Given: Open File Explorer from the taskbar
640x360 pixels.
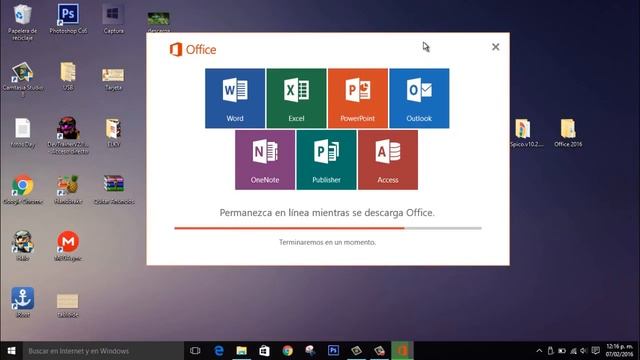Looking at the screenshot, I should [x=242, y=351].
